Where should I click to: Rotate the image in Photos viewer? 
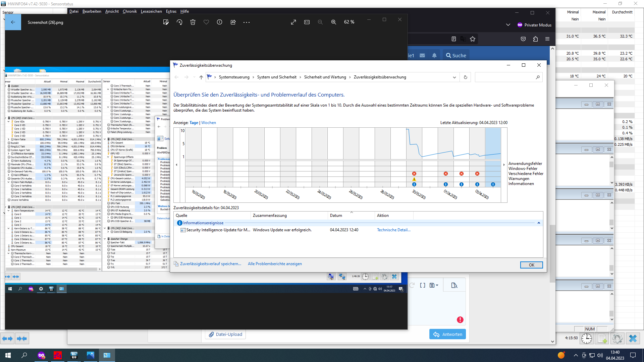[179, 22]
